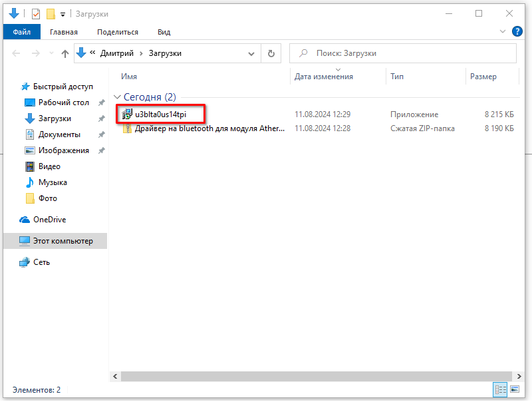Click the Properties icon in quick access toolbar
Screen dimensions: 532x402
(36, 13)
